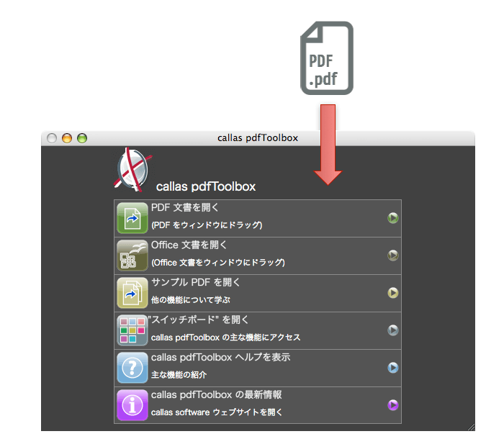Click the yellow arrow for サンプル PDF を開く
This screenshot has height=439, width=504.
pos(393,293)
